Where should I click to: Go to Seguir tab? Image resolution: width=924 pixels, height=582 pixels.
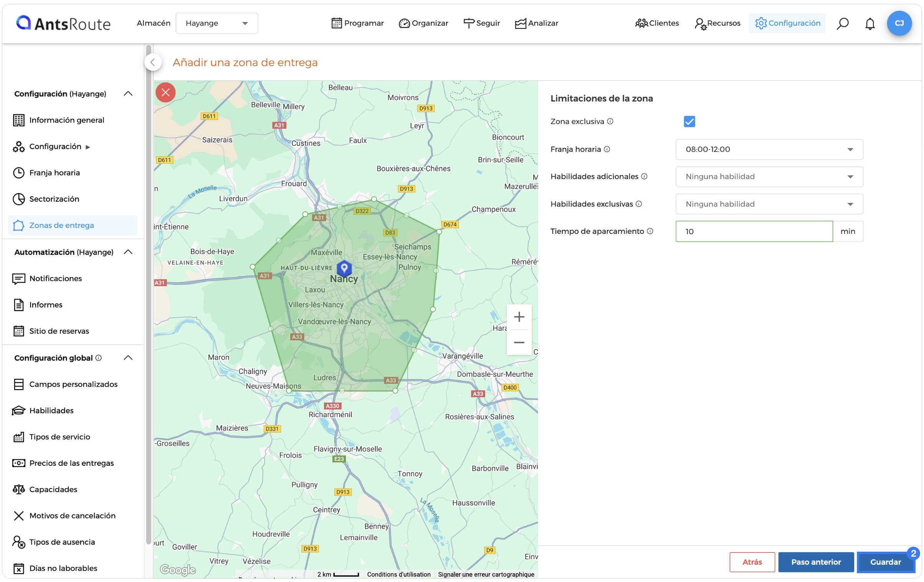[x=482, y=23]
